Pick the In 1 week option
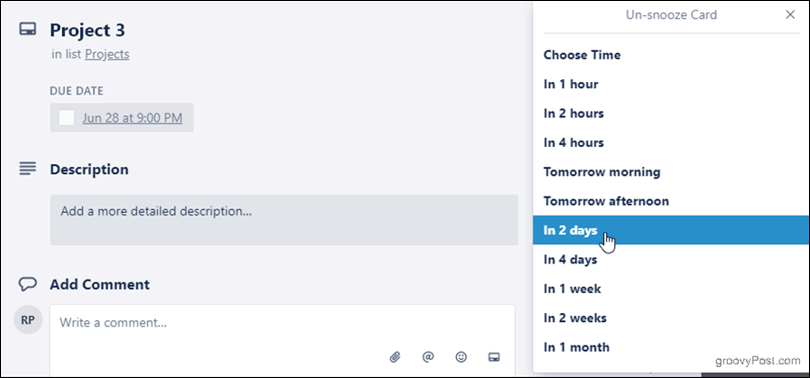 click(x=671, y=288)
